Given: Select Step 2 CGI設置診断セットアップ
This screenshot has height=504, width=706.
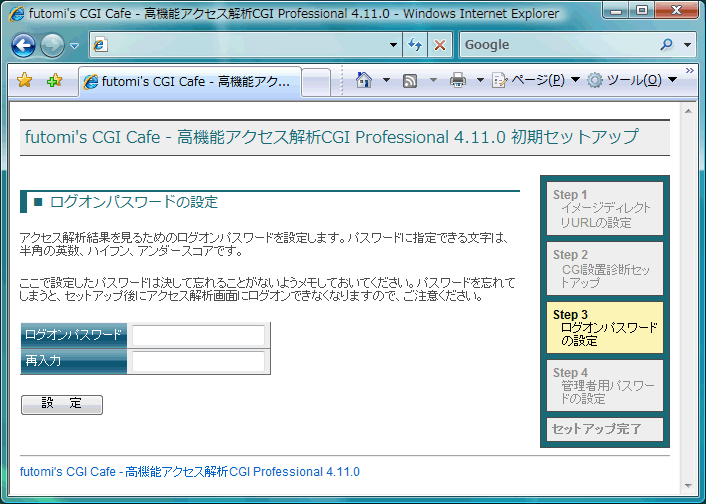Looking at the screenshot, I should tap(605, 268).
